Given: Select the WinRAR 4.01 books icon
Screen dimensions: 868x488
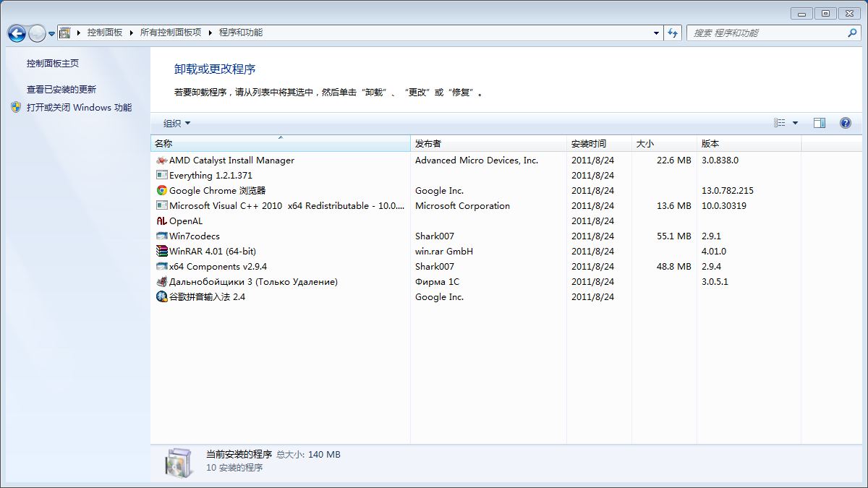Looking at the screenshot, I should [162, 252].
